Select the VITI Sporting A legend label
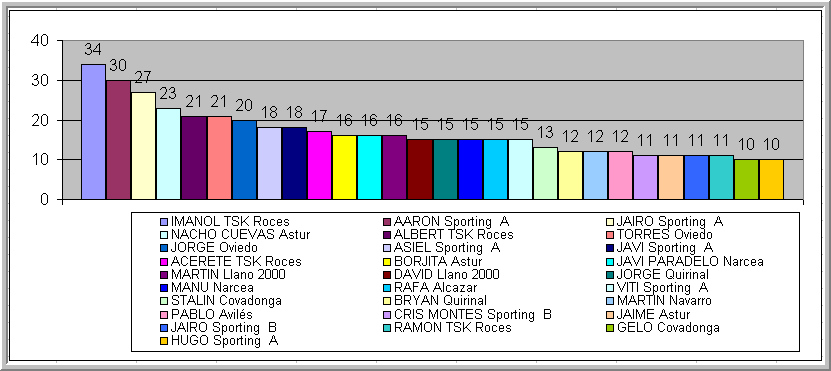Image resolution: width=831 pixels, height=371 pixels. click(x=663, y=288)
